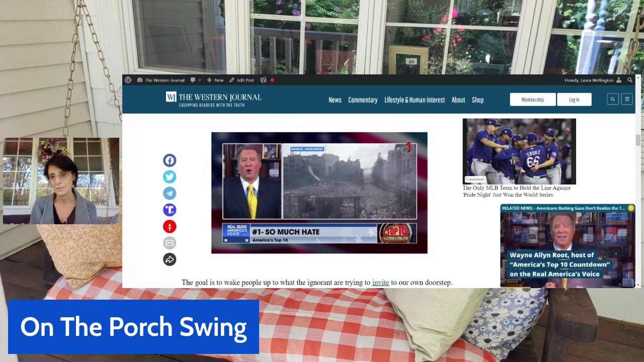Image resolution: width=644 pixels, height=362 pixels.
Task: Click the Commentary tag on sidebar image
Action: [475, 179]
